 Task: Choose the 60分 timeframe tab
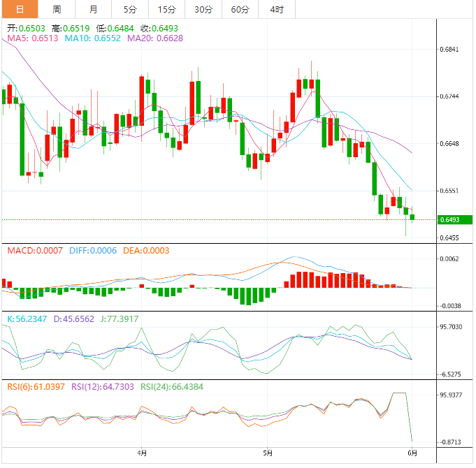pos(240,9)
